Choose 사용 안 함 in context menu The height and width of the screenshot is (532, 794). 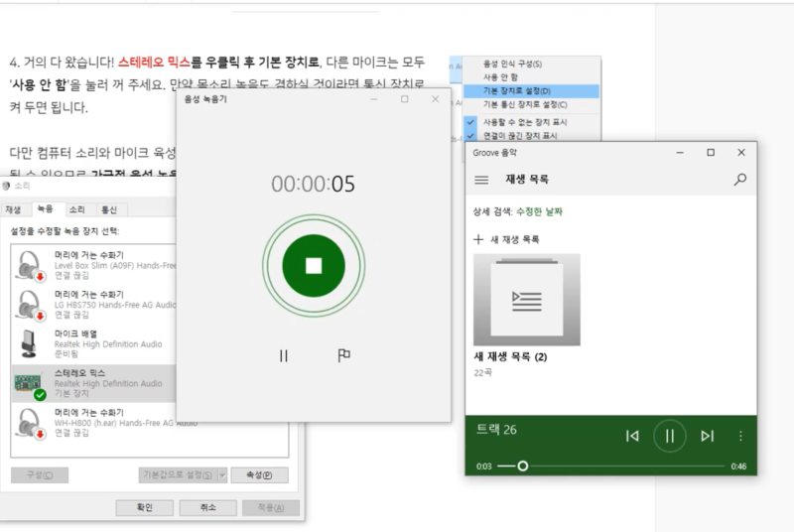coord(531,77)
